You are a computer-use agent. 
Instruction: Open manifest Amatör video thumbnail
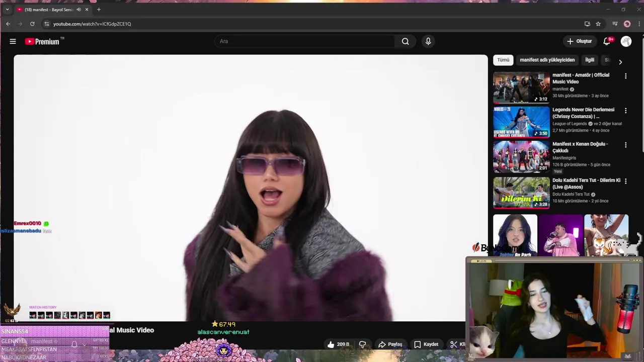pyautogui.click(x=521, y=87)
